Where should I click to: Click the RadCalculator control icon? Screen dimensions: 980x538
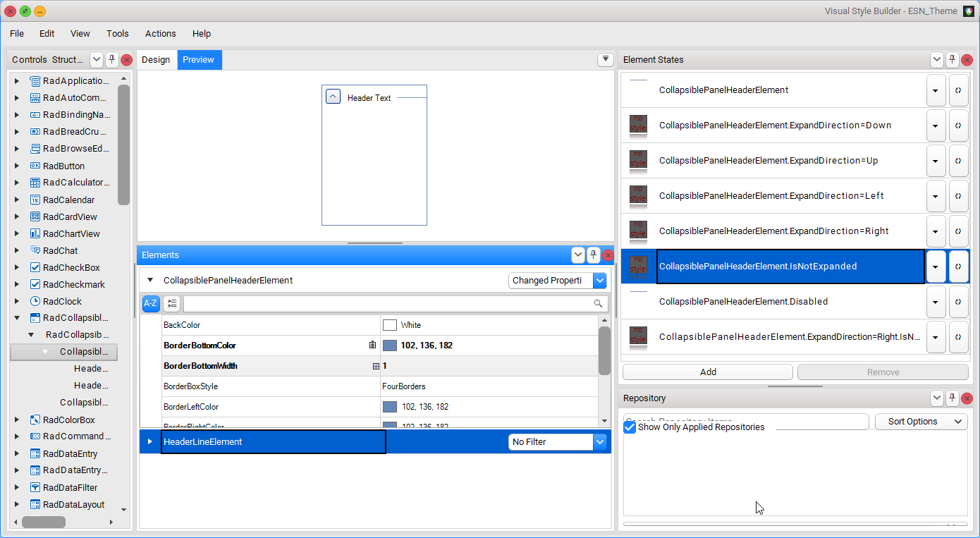click(35, 183)
